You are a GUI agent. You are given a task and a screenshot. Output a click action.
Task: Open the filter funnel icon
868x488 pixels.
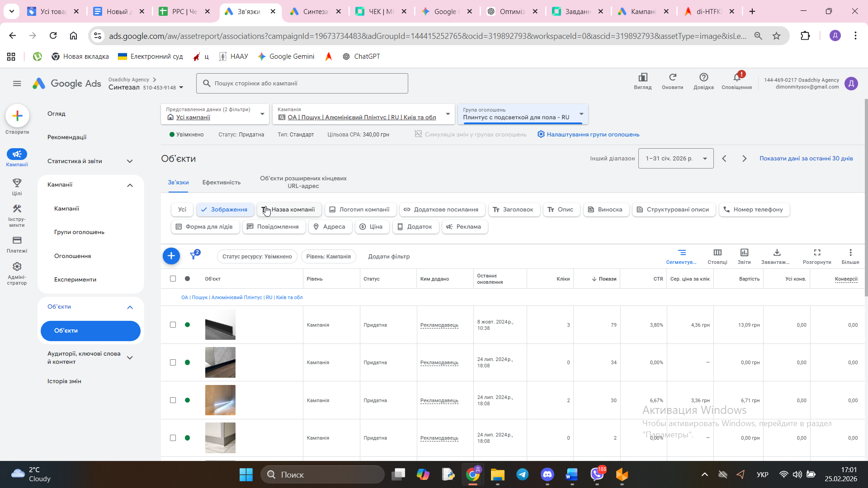194,256
